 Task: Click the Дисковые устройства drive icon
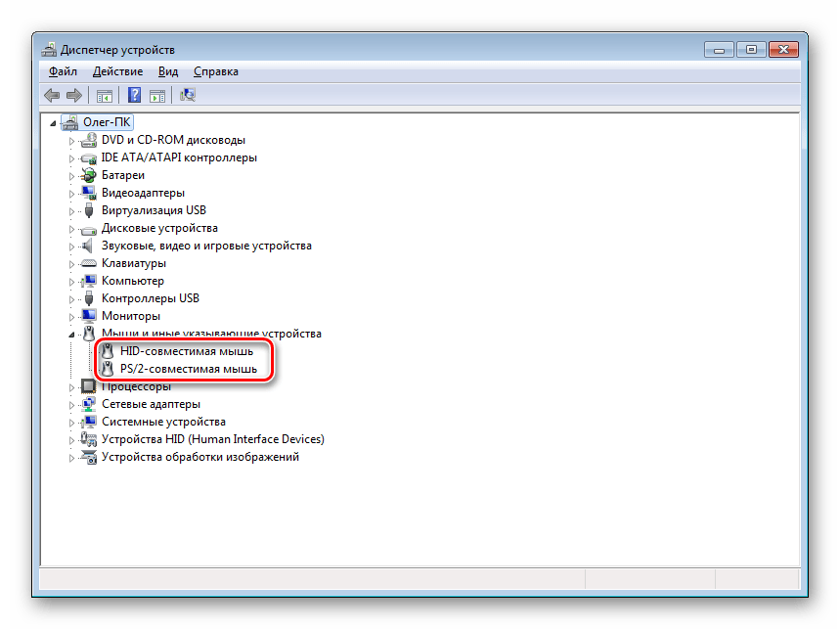tap(88, 229)
